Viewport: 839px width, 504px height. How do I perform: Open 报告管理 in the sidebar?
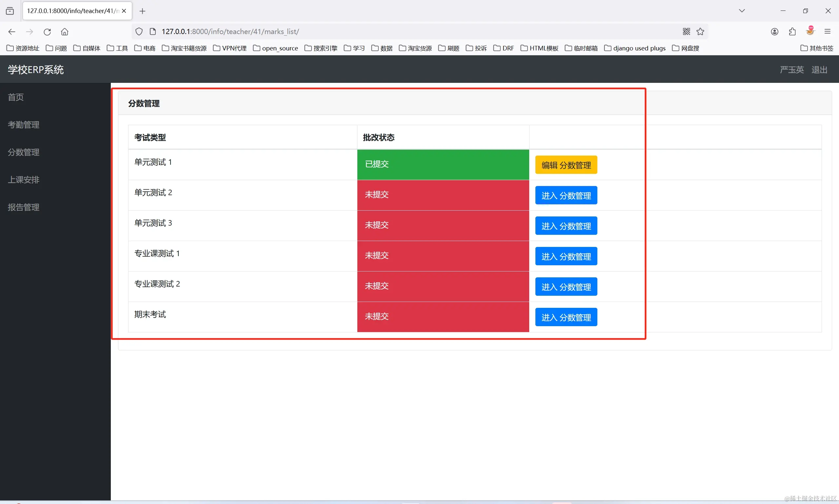pyautogui.click(x=24, y=207)
